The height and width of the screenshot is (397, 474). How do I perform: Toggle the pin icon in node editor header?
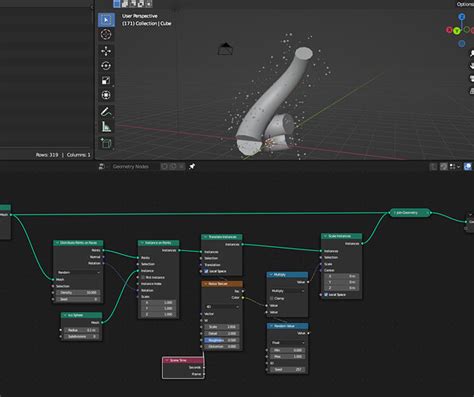tap(192, 166)
